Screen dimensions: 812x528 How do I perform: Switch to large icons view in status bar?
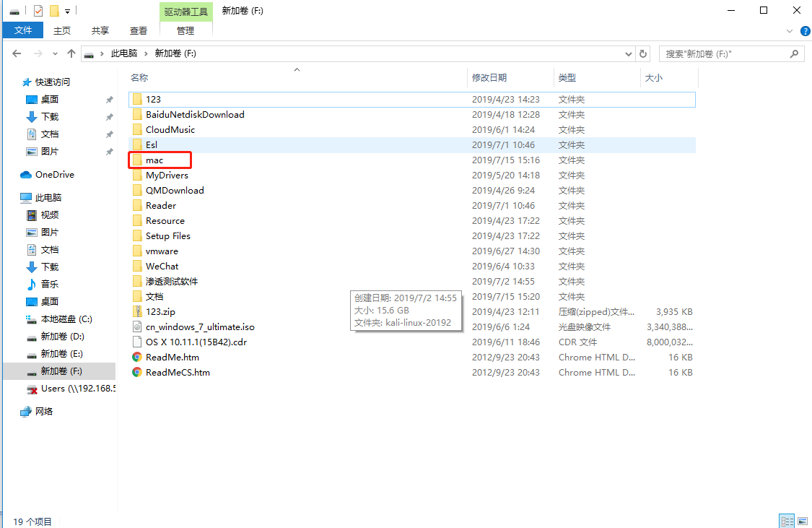[802, 521]
